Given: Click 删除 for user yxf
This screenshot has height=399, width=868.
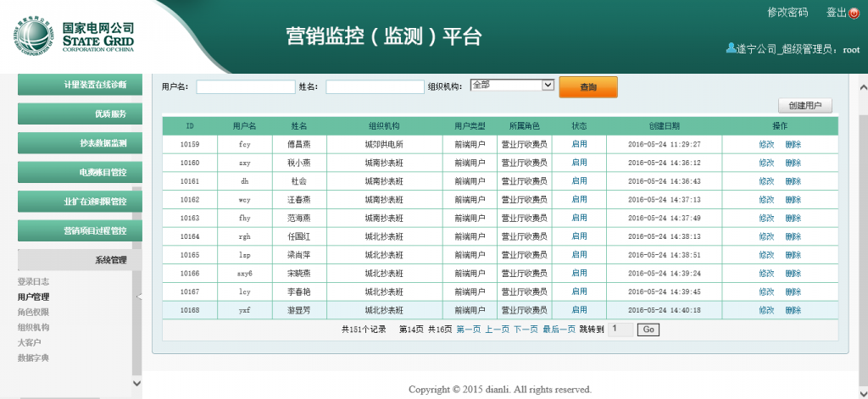Looking at the screenshot, I should coord(793,310).
